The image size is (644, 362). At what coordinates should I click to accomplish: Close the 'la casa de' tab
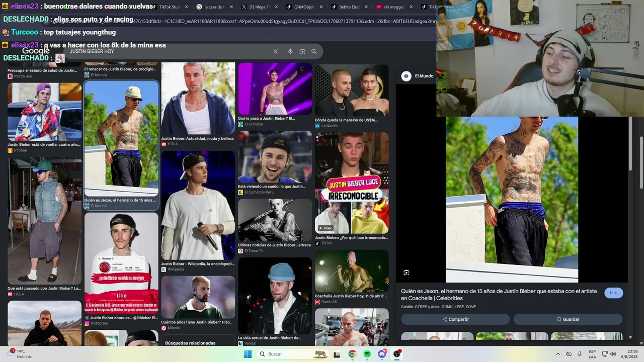pyautogui.click(x=231, y=7)
